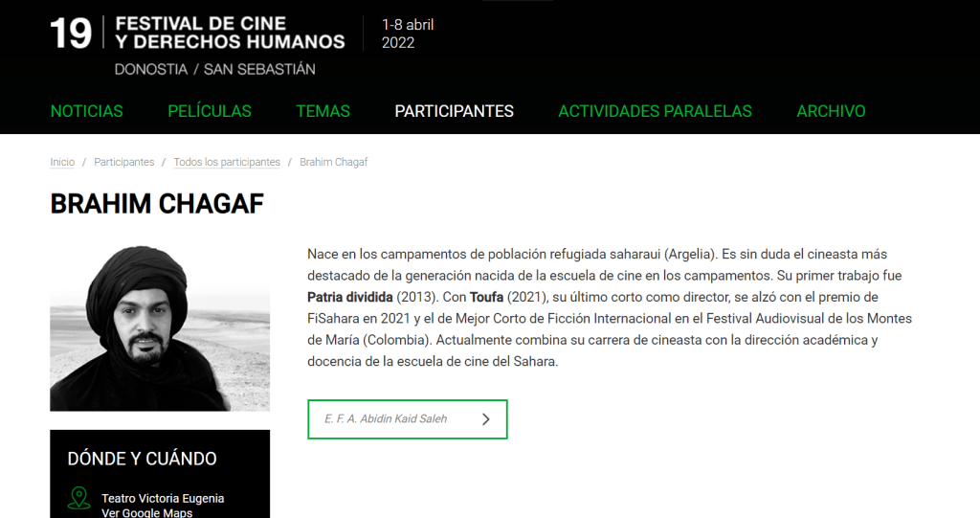Viewport: 980px width, 518px height.
Task: Click the Brahim Chagaf breadcrumb text
Action: pyautogui.click(x=333, y=163)
